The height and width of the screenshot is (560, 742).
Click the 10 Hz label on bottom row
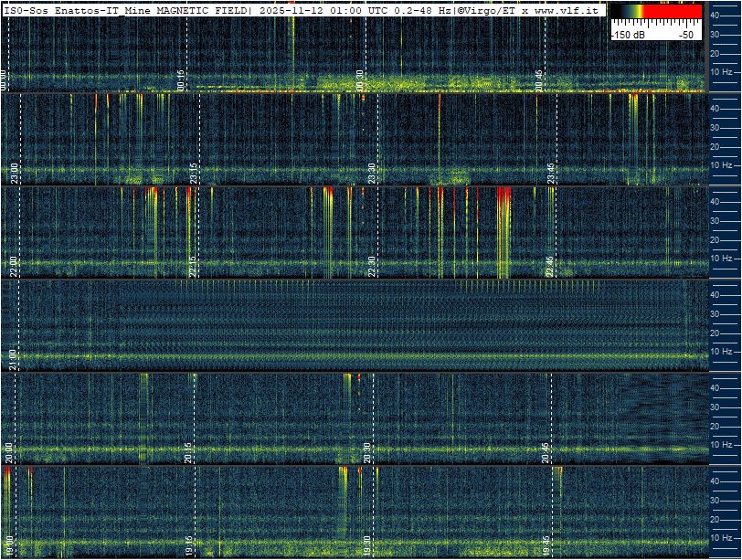(x=721, y=538)
